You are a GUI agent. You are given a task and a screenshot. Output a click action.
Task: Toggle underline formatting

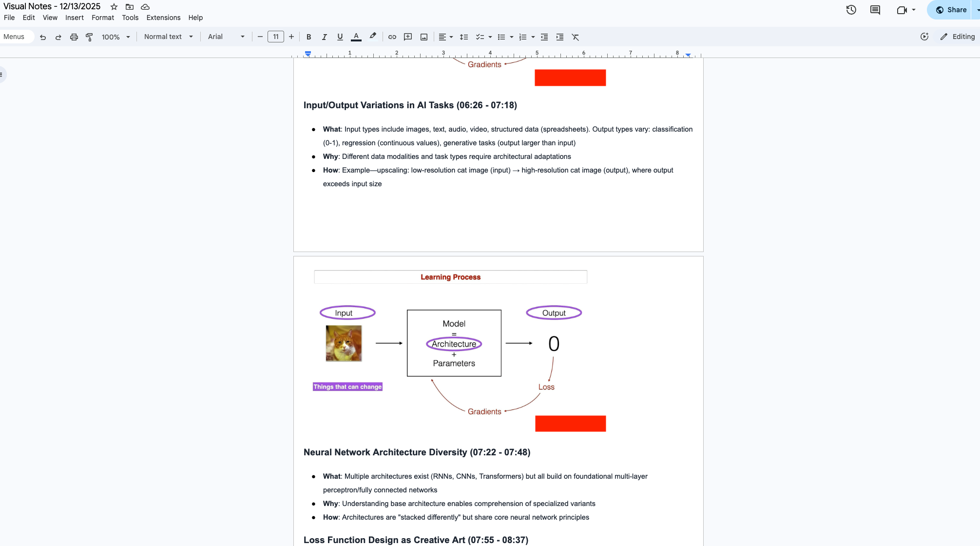(x=340, y=37)
